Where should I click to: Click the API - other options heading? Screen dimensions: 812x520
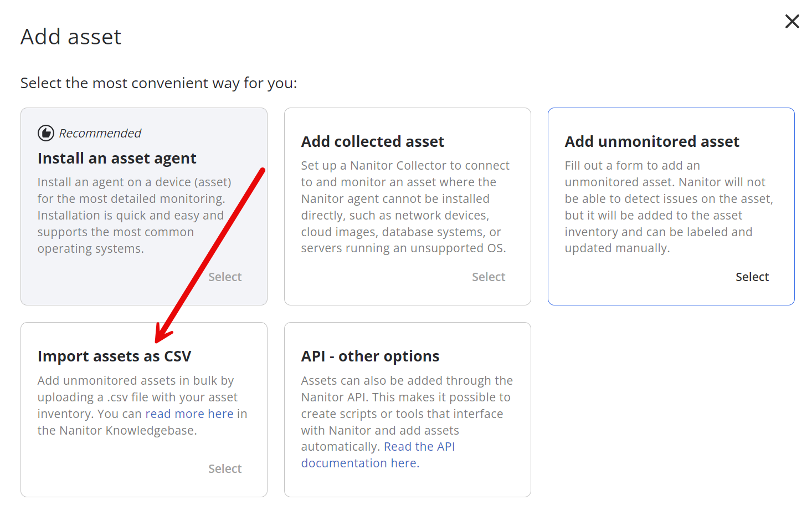370,356
